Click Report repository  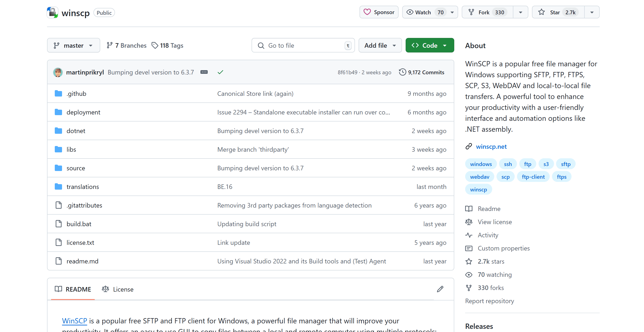coord(489,301)
